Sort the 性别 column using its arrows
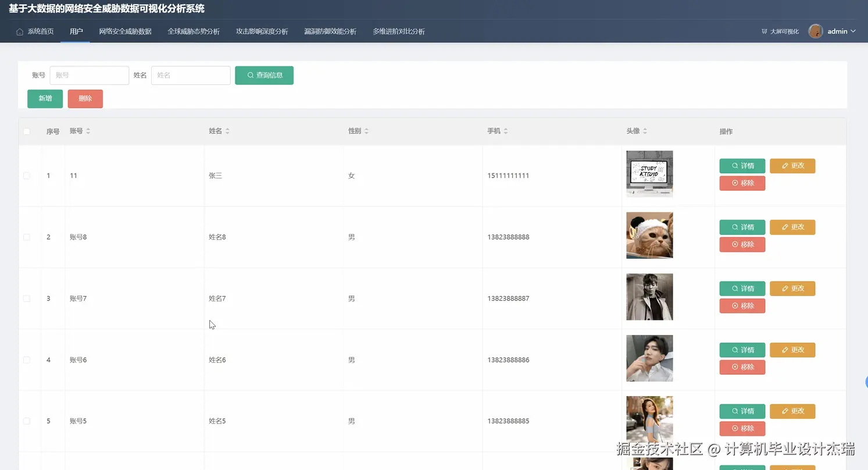Screen dimensions: 868x470 (x=366, y=131)
